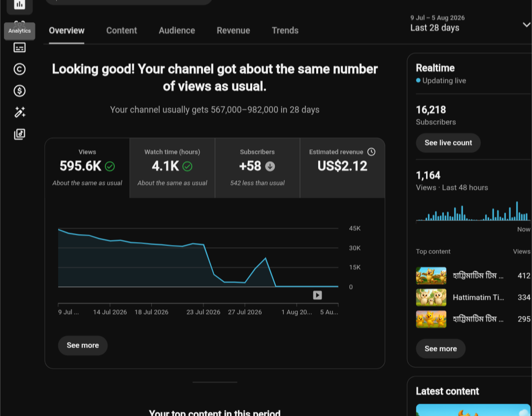Open Hattimatim Ti... top content thumbnail
Viewport: 532px width, 416px height.
tap(431, 298)
